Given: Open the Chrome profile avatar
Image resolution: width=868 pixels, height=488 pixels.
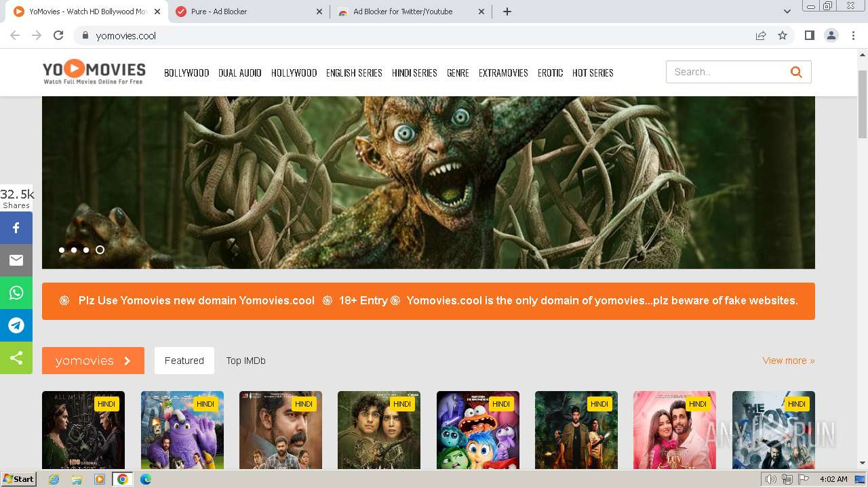Looking at the screenshot, I should click(831, 35).
